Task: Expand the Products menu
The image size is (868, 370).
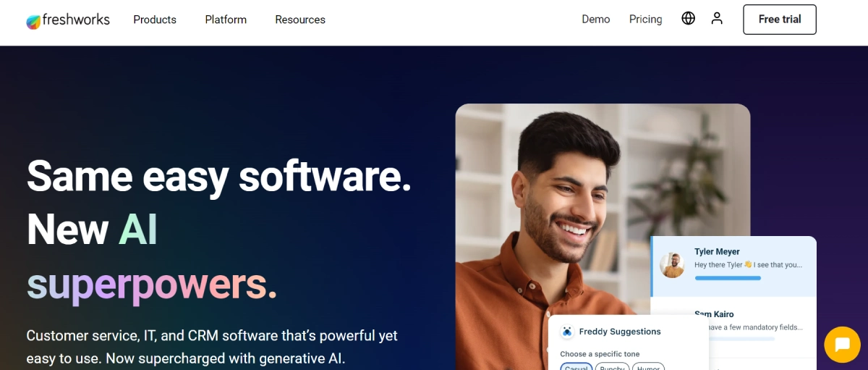Action: pyautogui.click(x=155, y=20)
